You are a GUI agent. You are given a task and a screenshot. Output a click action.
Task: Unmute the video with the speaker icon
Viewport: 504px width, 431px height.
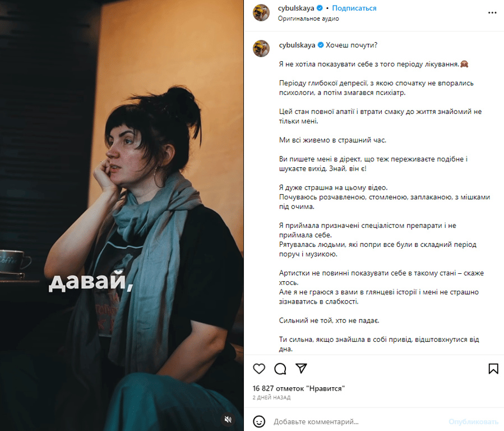point(228,419)
